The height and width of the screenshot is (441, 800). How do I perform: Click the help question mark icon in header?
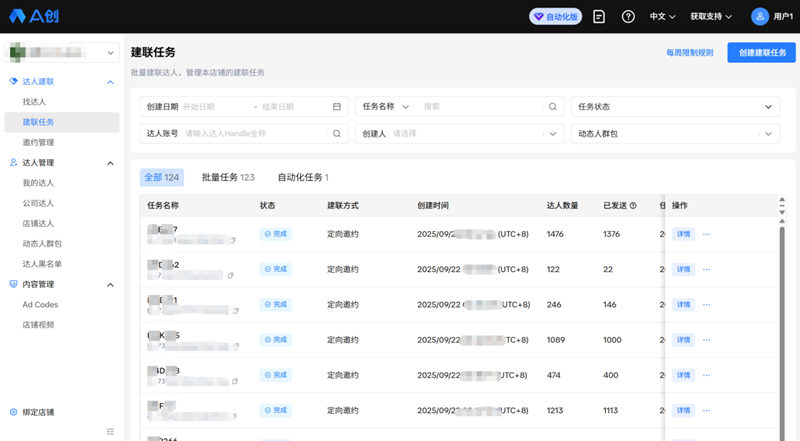628,16
